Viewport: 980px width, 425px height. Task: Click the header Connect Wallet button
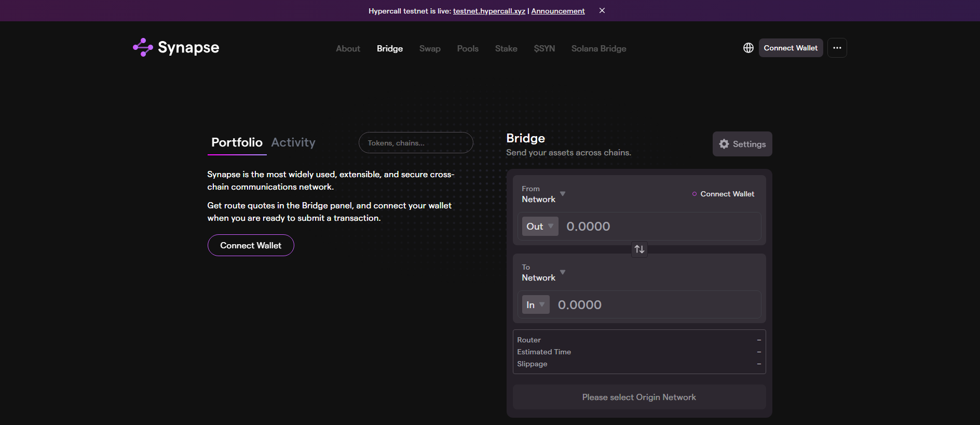(791, 48)
